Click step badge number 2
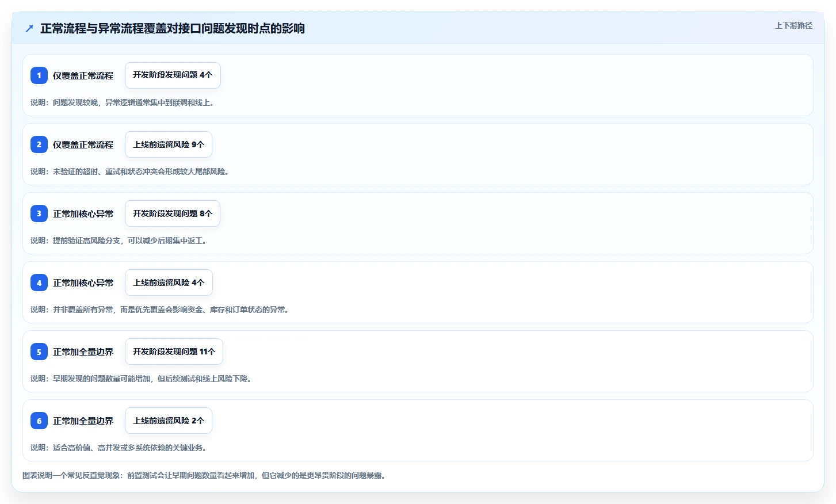Image resolution: width=836 pixels, height=504 pixels. [x=39, y=144]
